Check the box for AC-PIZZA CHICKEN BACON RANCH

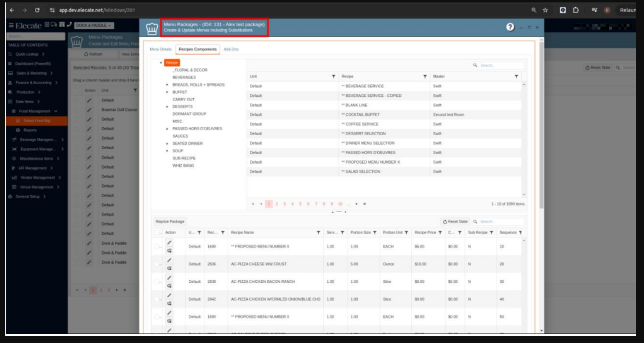157,281
